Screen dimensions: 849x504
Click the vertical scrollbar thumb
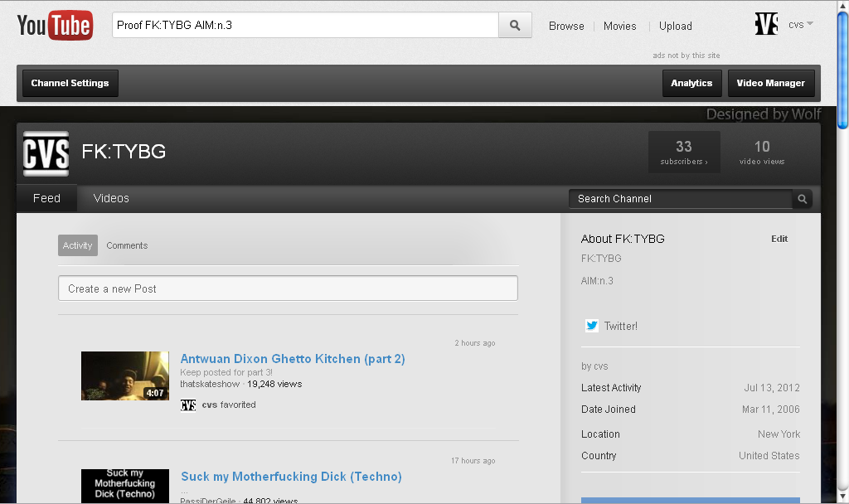[843, 70]
